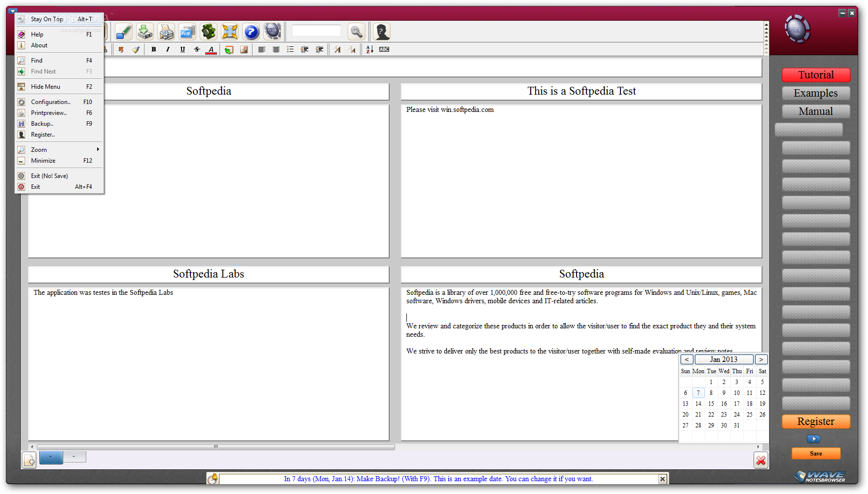This screenshot has width=868, height=494.
Task: Click the magnifying glass search icon
Action: pyautogui.click(x=357, y=32)
